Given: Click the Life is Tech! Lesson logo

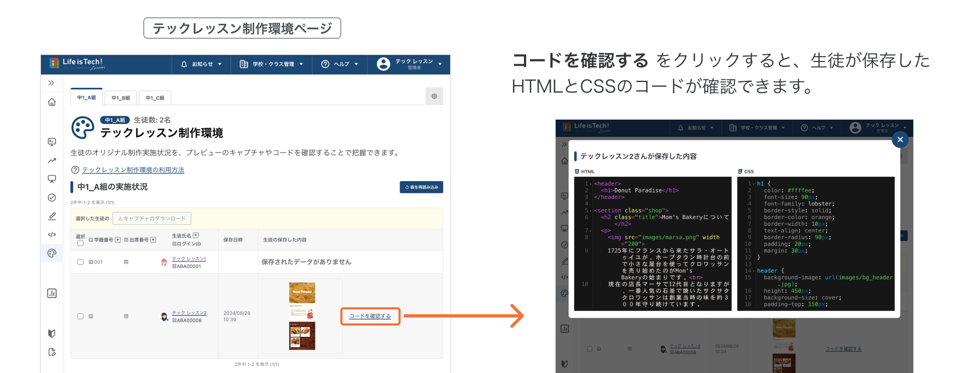Looking at the screenshot, I should coord(77,64).
